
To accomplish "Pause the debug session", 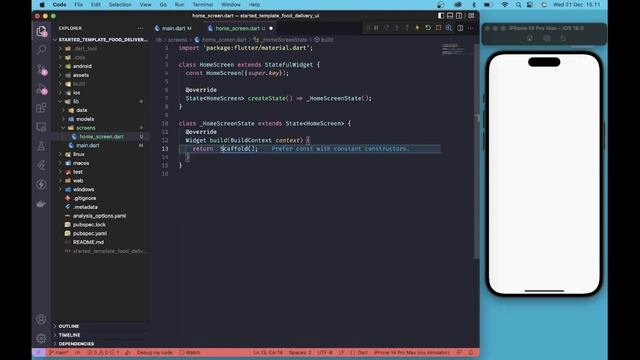I will pyautogui.click(x=376, y=28).
